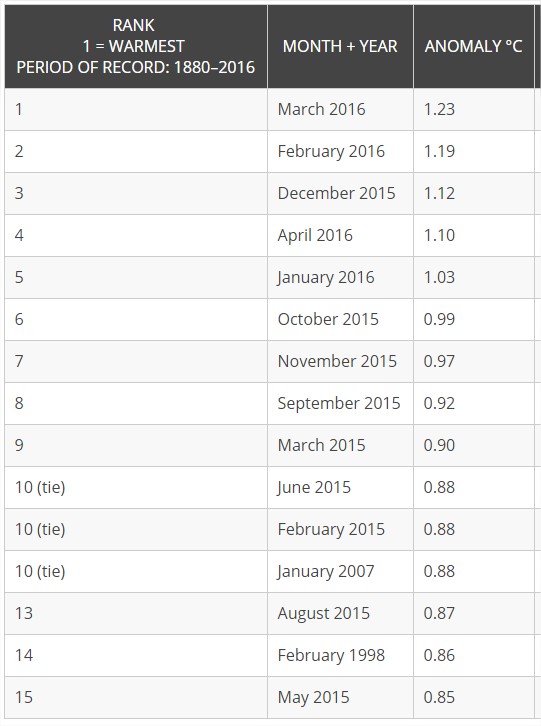Select the May 2015 cell
Screen dimensions: 541x726
340,697
